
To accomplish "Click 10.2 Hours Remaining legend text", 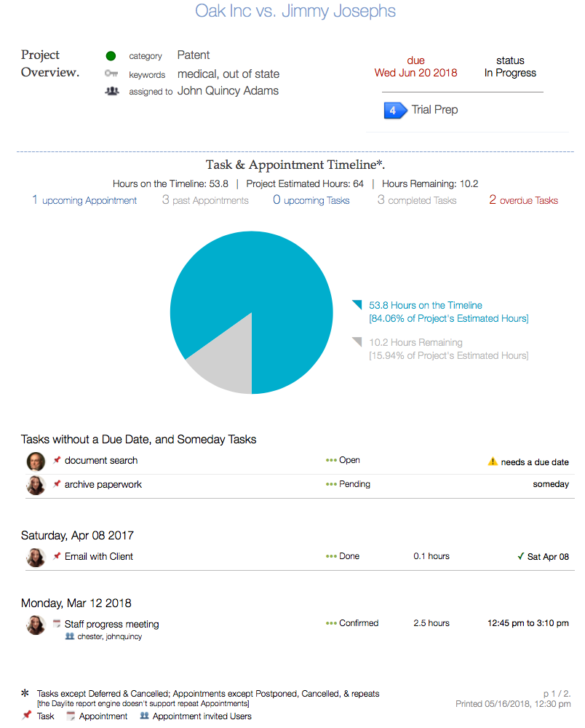I will coord(415,342).
